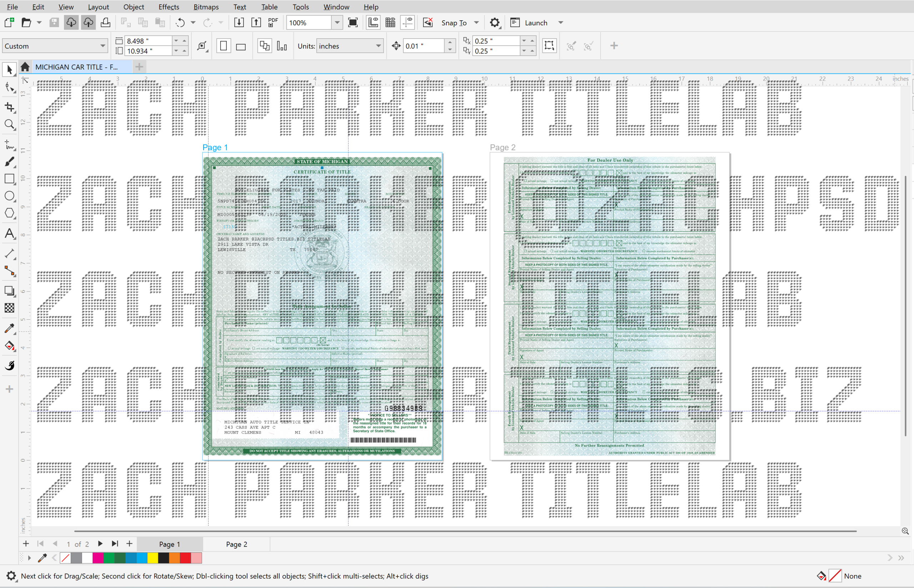Select the Pick tool
Viewport: 914px width, 588px height.
pyautogui.click(x=10, y=70)
